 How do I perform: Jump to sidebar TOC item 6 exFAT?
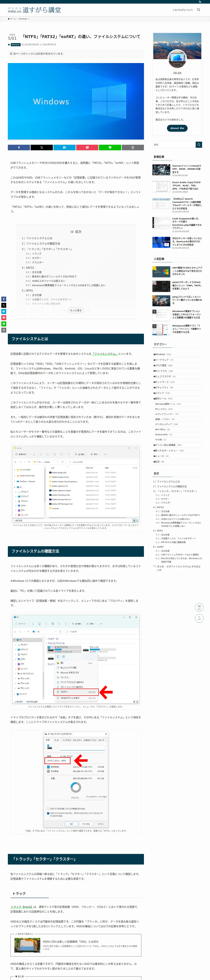pos(158,547)
